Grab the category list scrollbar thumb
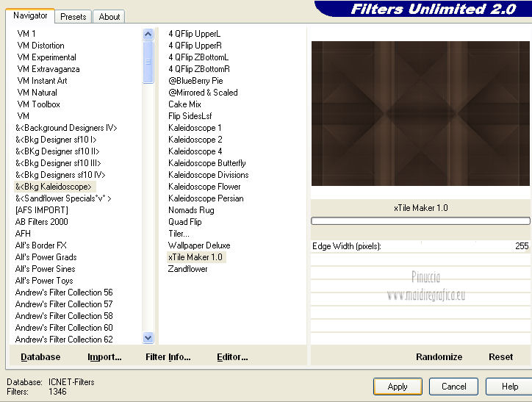The width and height of the screenshot is (532, 402). 148,62
